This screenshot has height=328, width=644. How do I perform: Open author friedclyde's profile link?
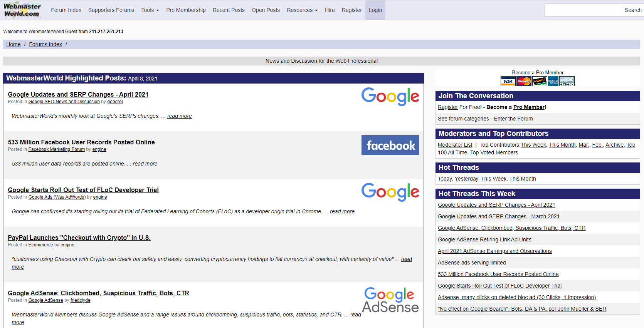click(x=81, y=300)
